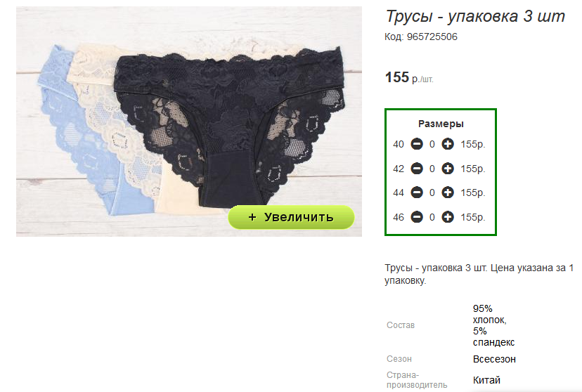
Task: Click the size 40 quantity value
Action: [x=432, y=144]
